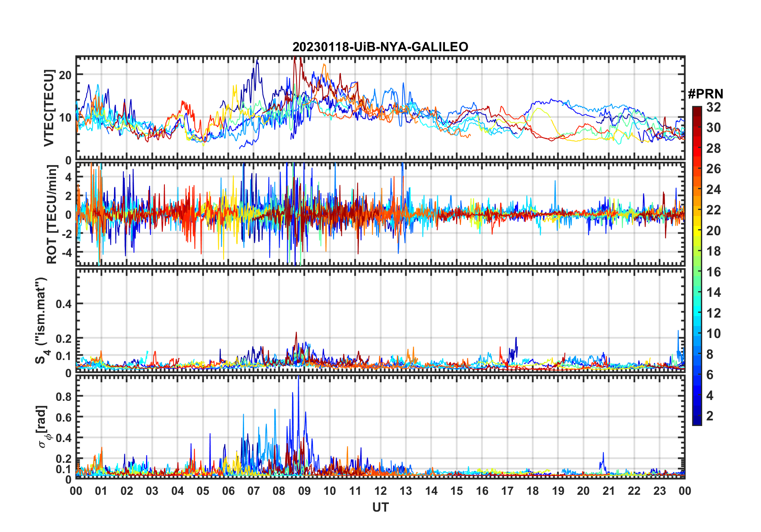
Task: Click the 21 hour tick on UT axis
Action: (609, 491)
